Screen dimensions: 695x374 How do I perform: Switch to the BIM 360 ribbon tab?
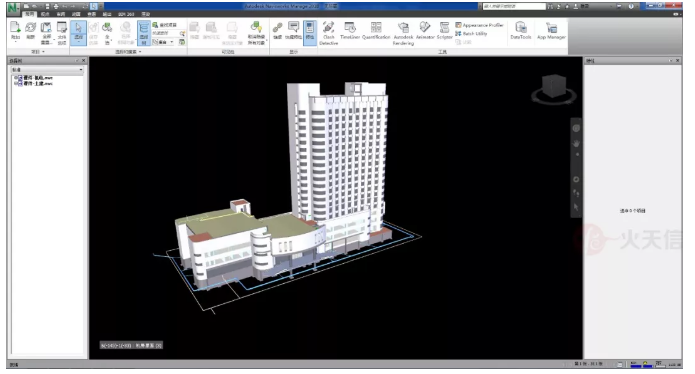coord(126,14)
